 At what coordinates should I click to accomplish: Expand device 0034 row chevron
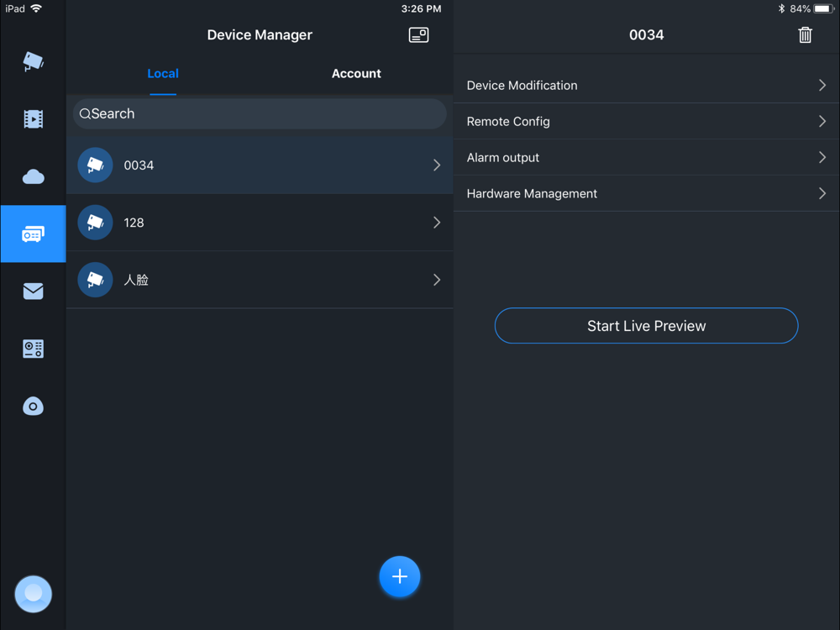(x=437, y=165)
